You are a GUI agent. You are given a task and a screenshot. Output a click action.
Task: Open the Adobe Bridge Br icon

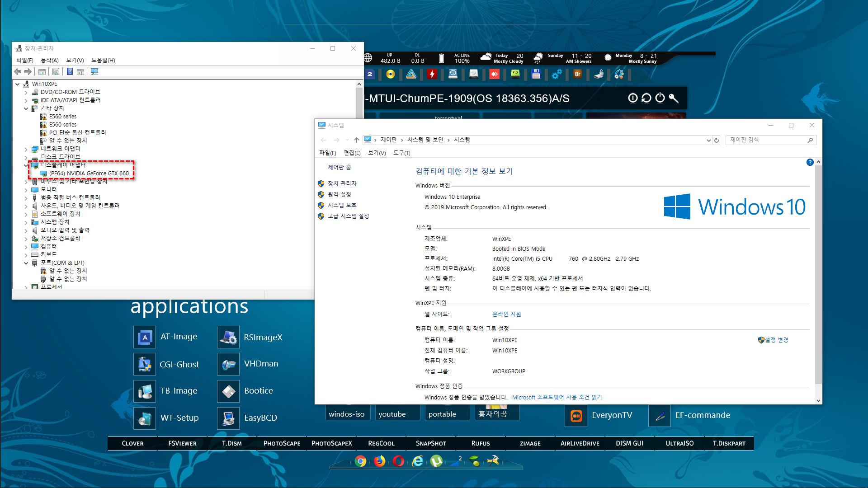[578, 74]
